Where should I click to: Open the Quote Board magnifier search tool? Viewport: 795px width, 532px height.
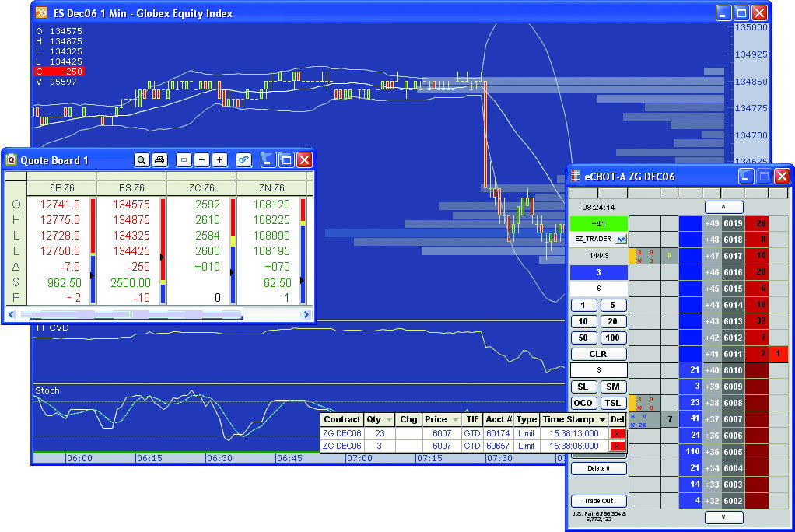pos(142,160)
